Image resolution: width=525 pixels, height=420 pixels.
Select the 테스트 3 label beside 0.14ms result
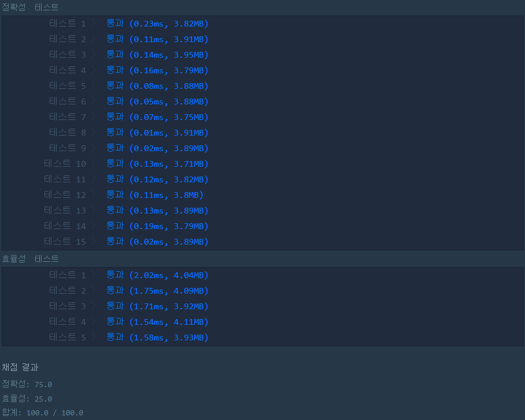pyautogui.click(x=68, y=54)
